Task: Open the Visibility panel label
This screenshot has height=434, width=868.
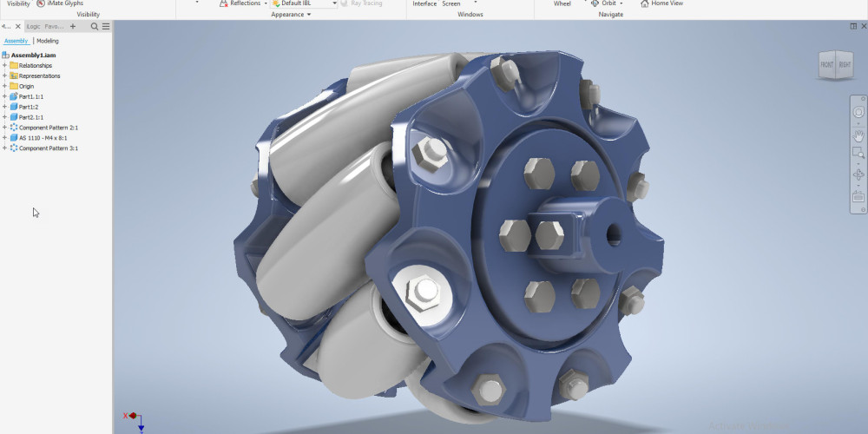Action: click(x=88, y=15)
